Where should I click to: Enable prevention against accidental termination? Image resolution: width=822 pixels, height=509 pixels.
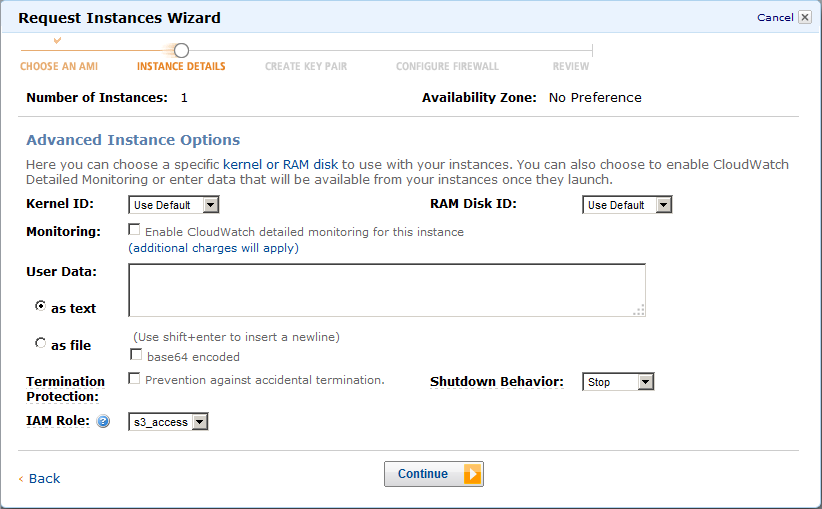[134, 378]
